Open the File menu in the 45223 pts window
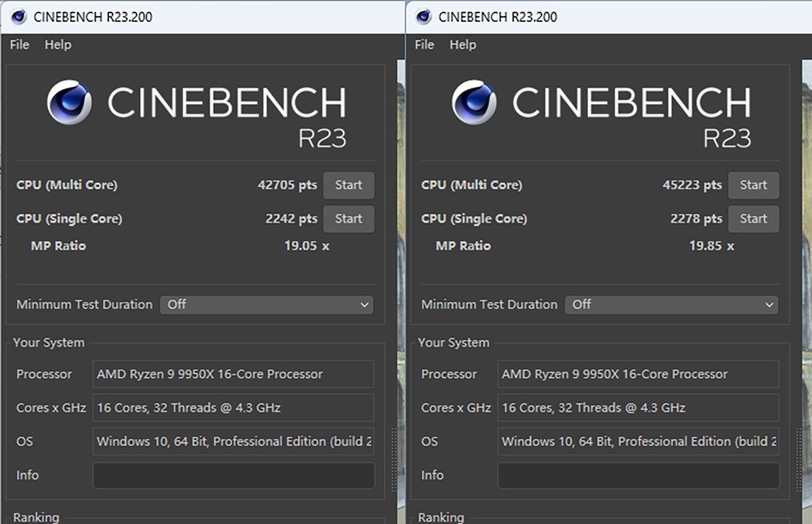 point(424,45)
